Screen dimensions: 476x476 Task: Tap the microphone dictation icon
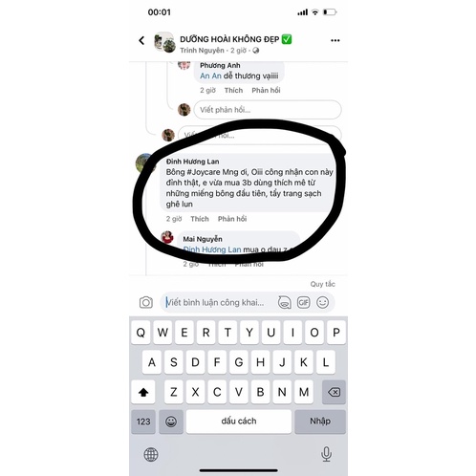pyautogui.click(x=326, y=454)
